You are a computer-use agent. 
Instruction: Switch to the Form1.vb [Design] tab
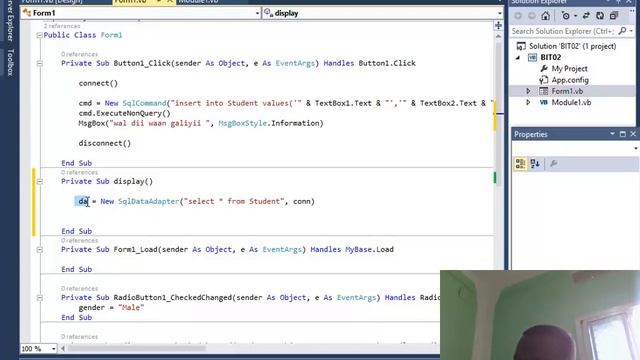(x=52, y=2)
